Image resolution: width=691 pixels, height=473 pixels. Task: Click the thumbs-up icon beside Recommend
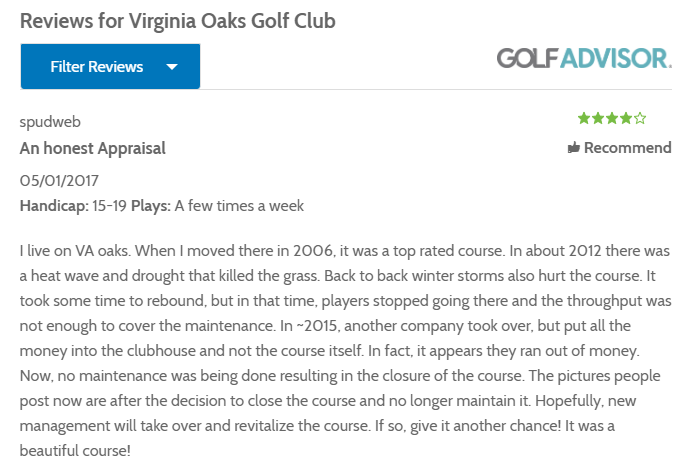[574, 148]
